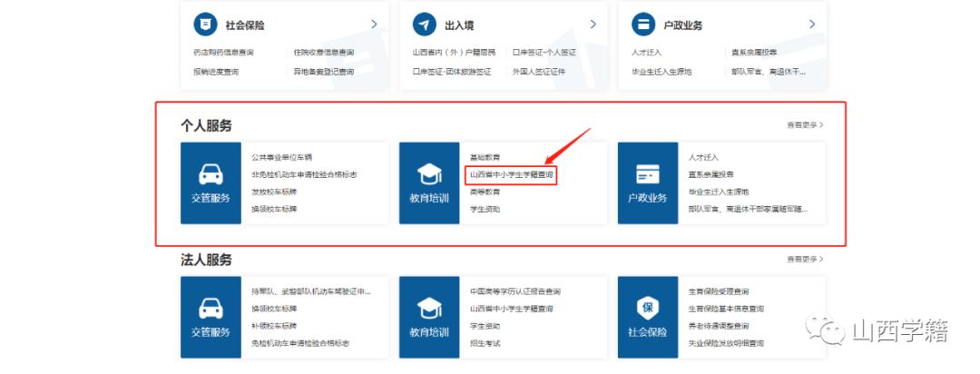Open 失业保险发放明细查询 link
Viewport: 980px width, 374px height.
pos(726,343)
